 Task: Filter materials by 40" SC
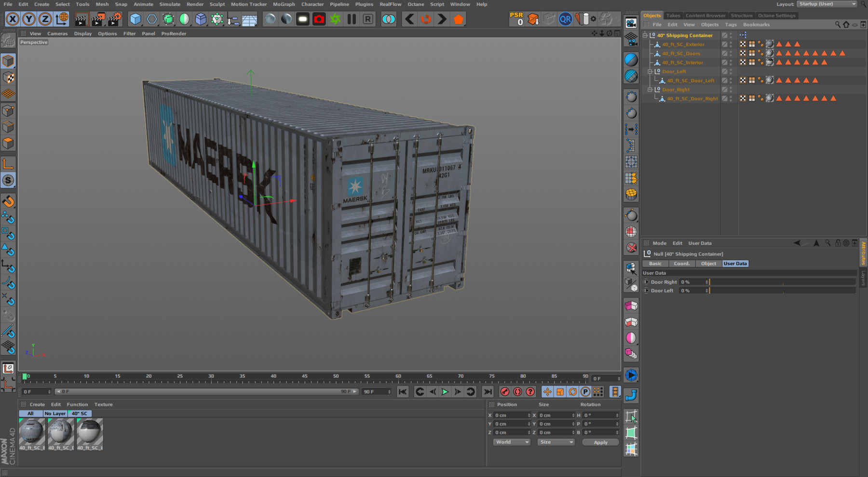[80, 413]
